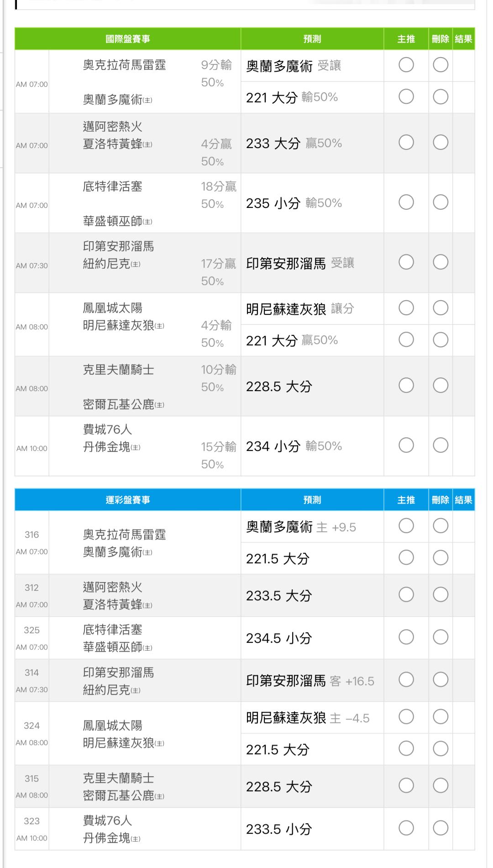Viewport: 493px width, 868px height.
Task: Click game number 316 in 運彩盤 table
Action: [x=31, y=535]
